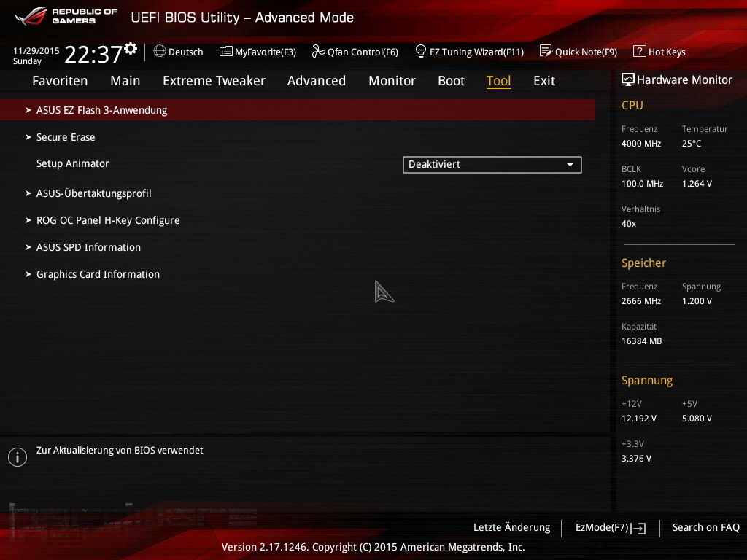
Task: Click the CPU section heading
Action: click(632, 105)
